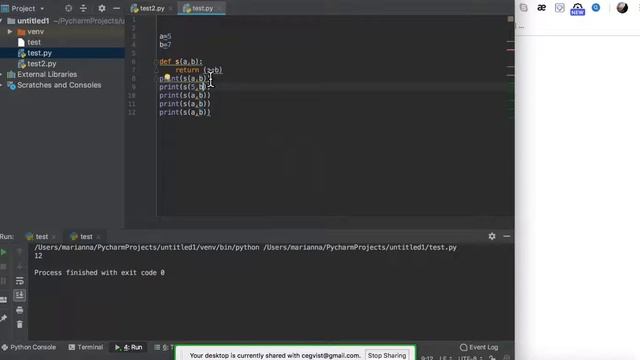The image size is (640, 360).
Task: Click the blue circular browser extension icon
Action: click(596, 7)
